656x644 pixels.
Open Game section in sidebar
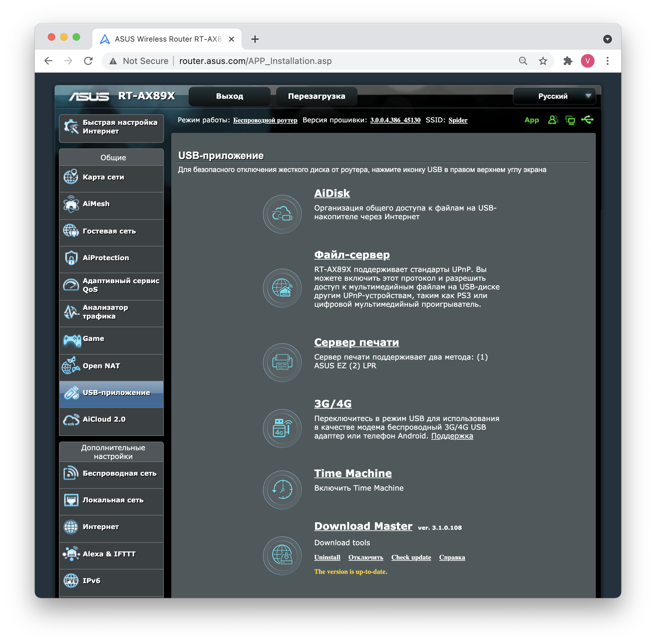pos(111,341)
